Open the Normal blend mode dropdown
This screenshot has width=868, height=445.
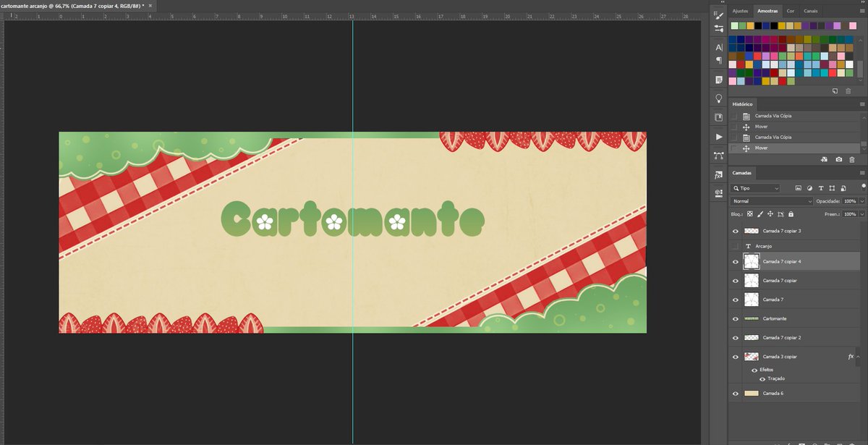pyautogui.click(x=772, y=201)
